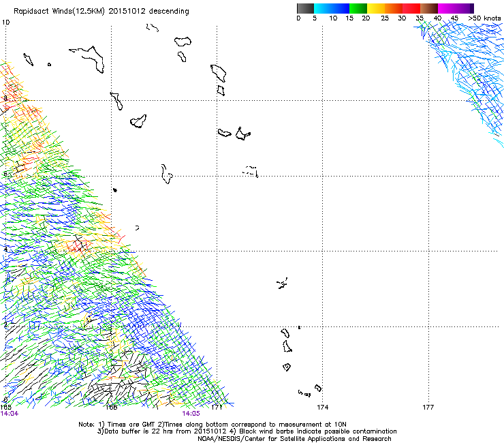Click the '171' longitude label

[x=217, y=408]
